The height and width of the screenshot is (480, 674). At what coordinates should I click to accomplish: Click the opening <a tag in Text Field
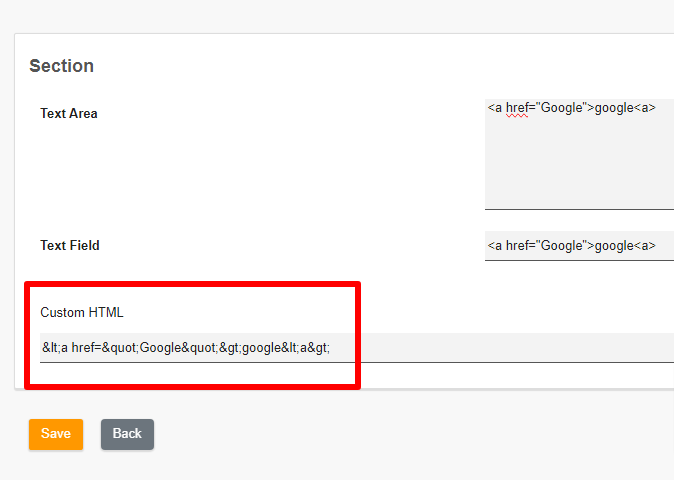495,246
